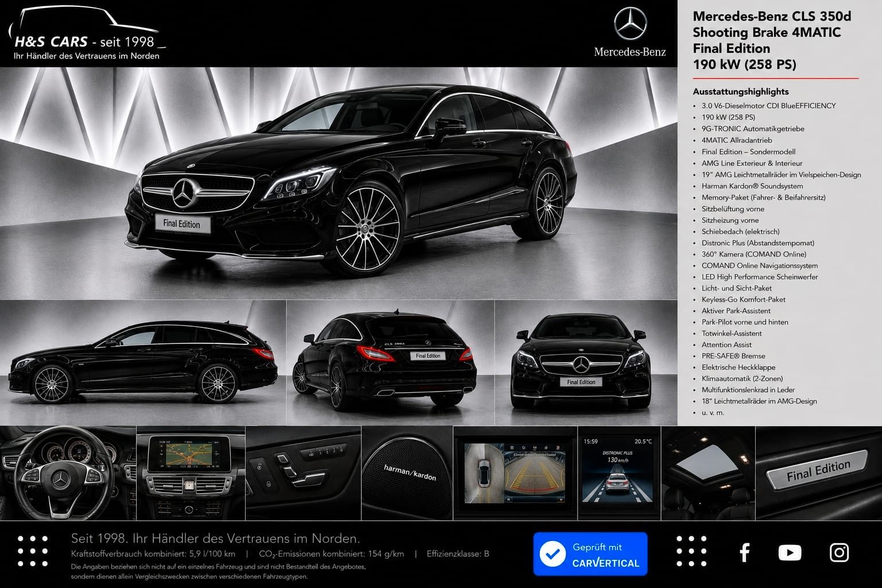The height and width of the screenshot is (588, 882).
Task: Click 'AMG Line Exterieur & Interieur' item
Action: (752, 163)
